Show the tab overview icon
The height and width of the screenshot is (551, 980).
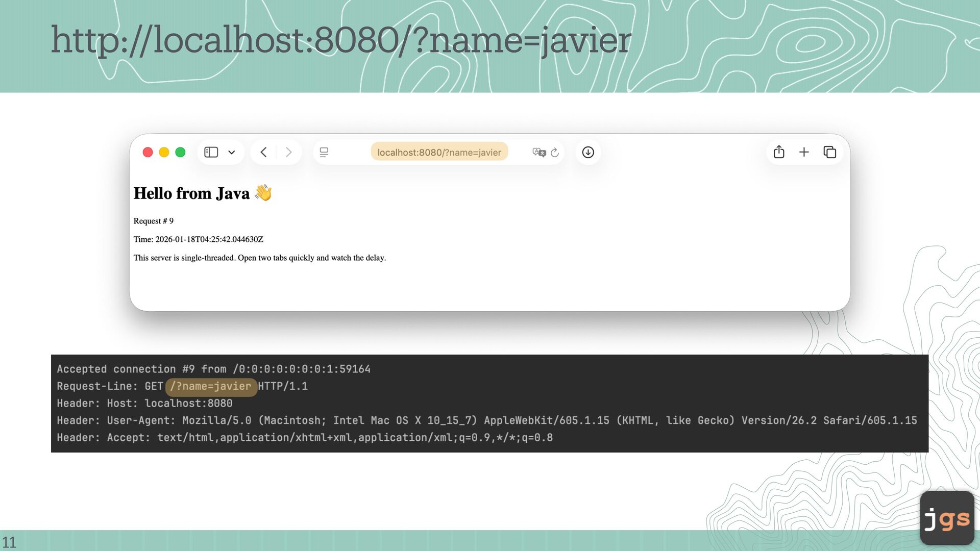(830, 152)
